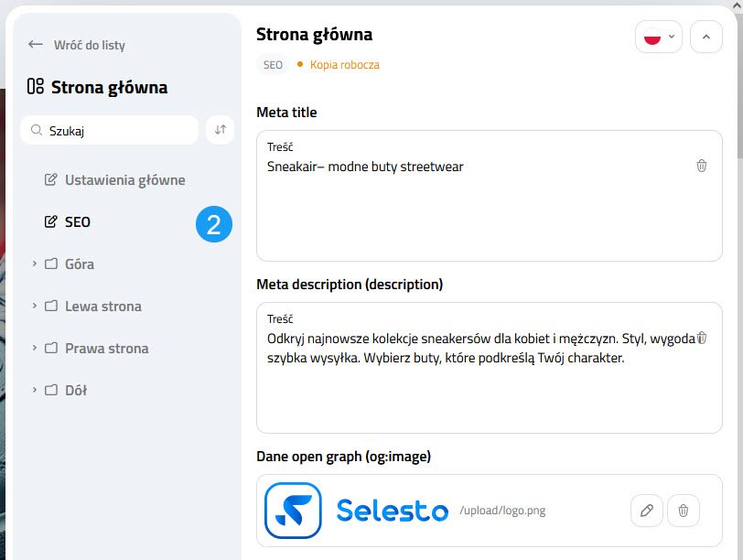Open the Polish flag language dropdown
Viewport: 743px width, 560px height.
(x=658, y=37)
